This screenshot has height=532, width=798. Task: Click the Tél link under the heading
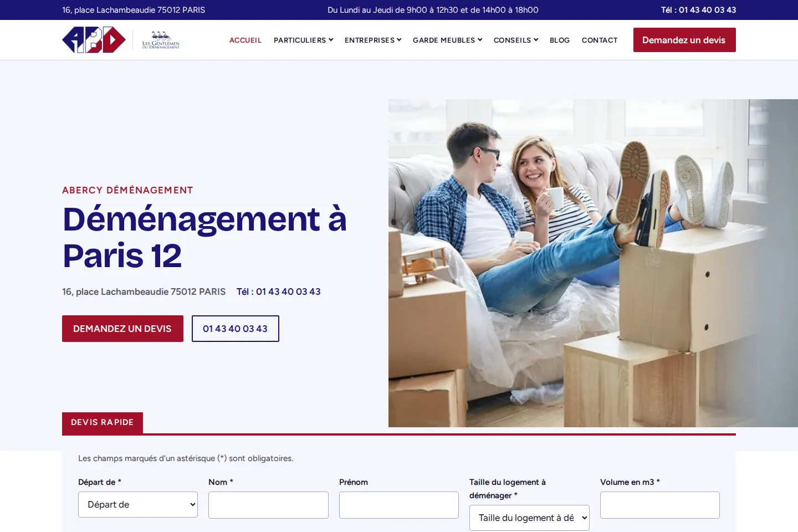[279, 291]
